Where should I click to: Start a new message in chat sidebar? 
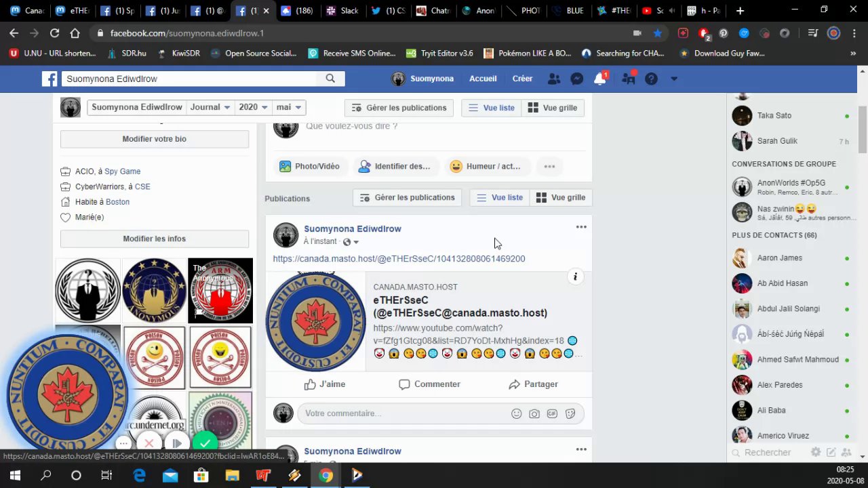[831, 452]
